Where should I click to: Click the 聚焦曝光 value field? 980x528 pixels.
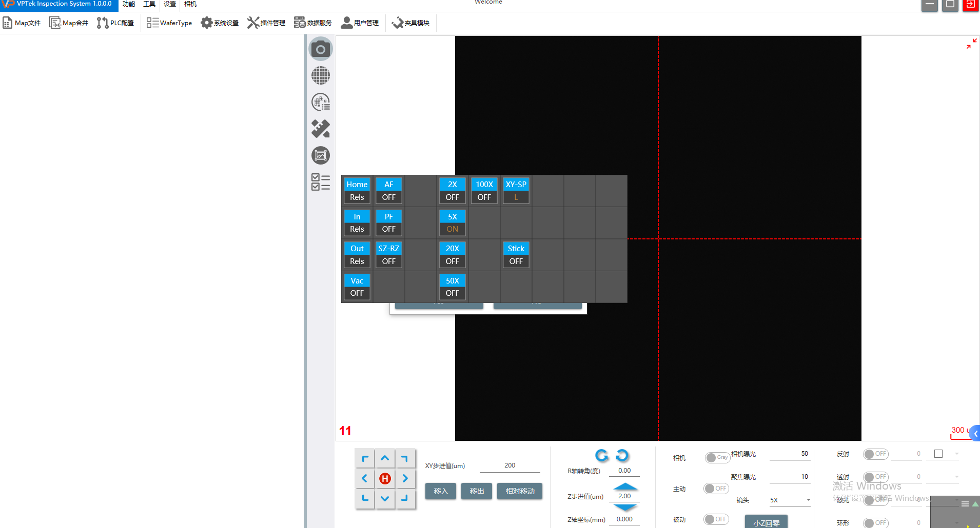click(790, 477)
